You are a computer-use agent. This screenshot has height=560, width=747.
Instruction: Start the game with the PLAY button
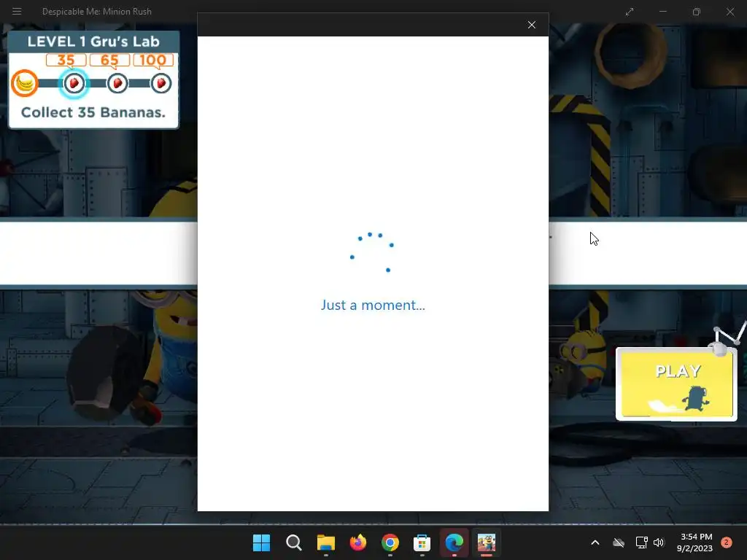(x=677, y=384)
